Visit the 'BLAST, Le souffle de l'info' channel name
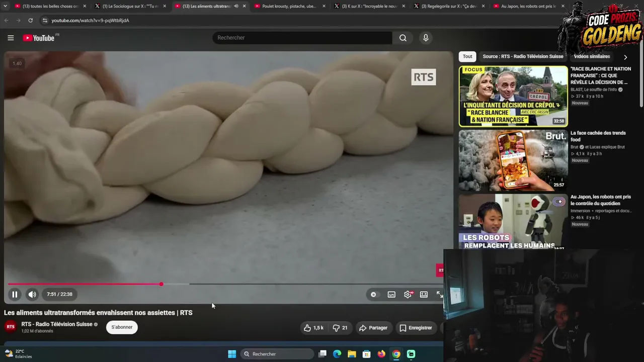Screen dimensions: 644x362 tap(594, 89)
